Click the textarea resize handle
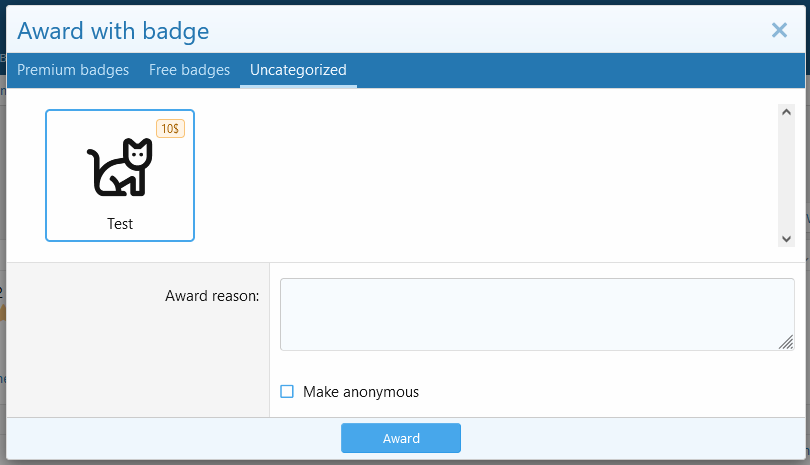 tap(786, 342)
